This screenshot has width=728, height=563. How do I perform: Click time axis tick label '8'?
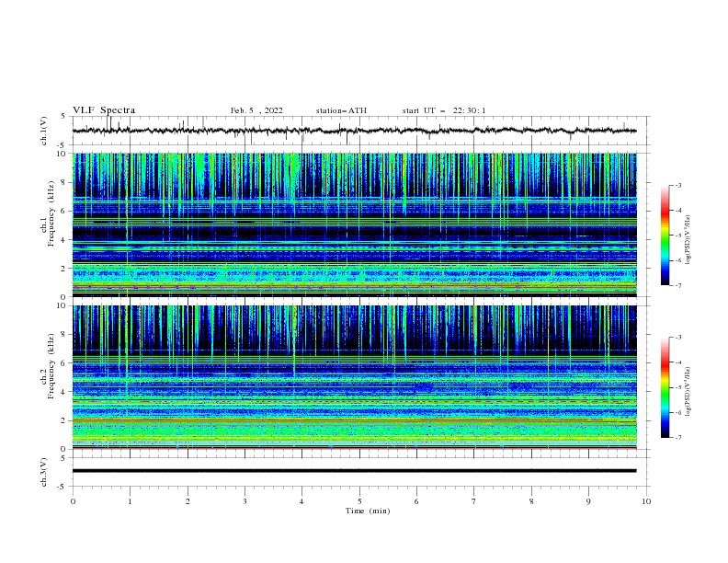pos(531,501)
